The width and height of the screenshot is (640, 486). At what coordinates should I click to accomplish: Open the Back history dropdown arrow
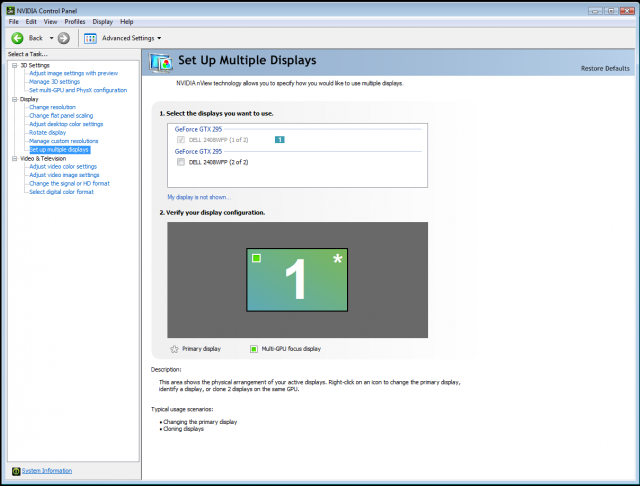[51, 38]
